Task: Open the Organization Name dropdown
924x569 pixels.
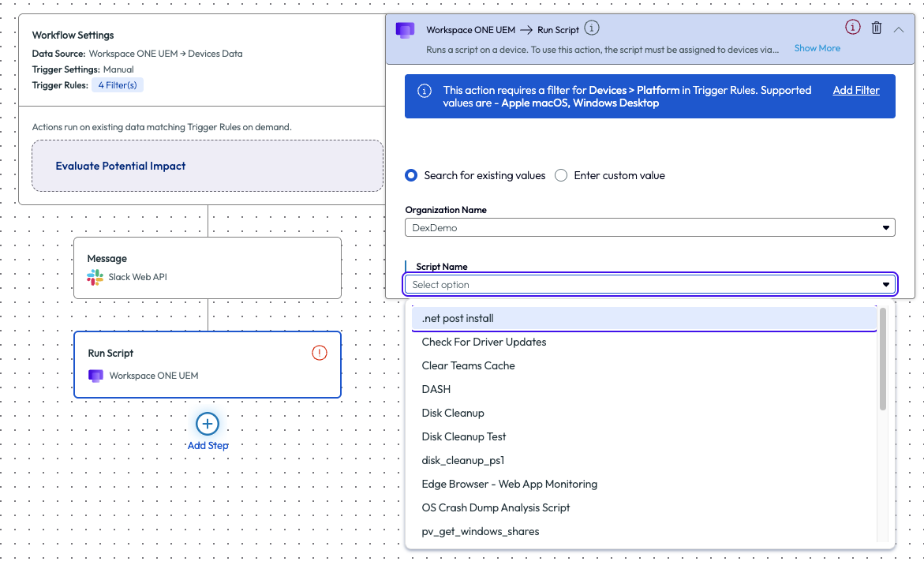Action: [x=649, y=227]
